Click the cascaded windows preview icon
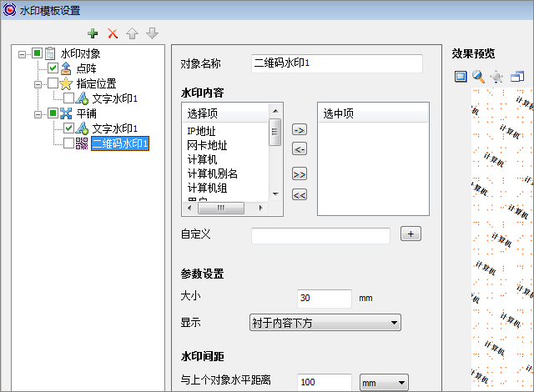Screen dimensions: 534x392 pyautogui.click(x=517, y=77)
